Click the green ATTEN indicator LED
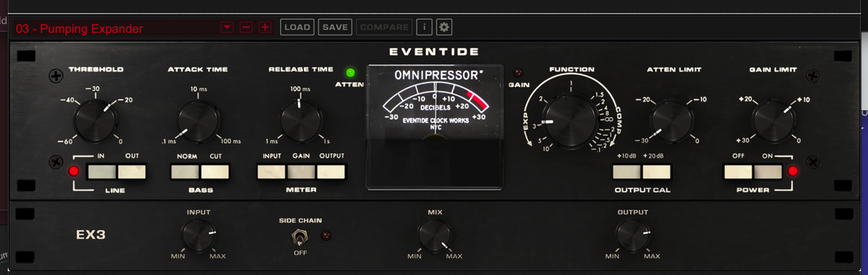Screen dimensions: 868x275 350,73
